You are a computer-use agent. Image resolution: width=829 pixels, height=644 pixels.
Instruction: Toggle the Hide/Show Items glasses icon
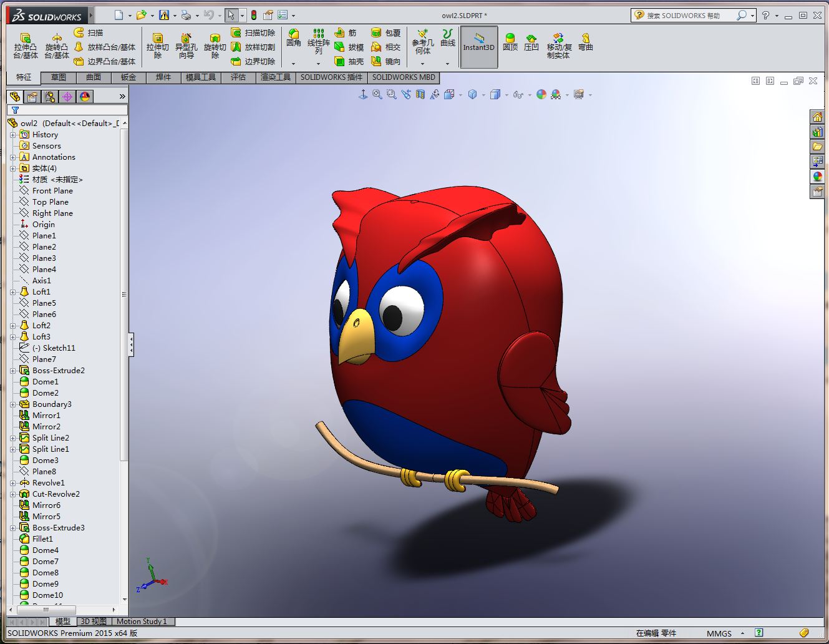pos(518,94)
